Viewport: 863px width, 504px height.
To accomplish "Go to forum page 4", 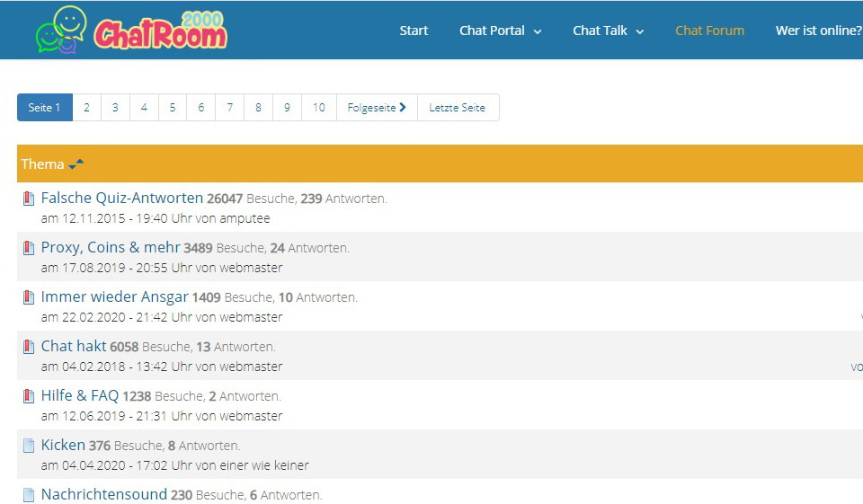I will coord(144,107).
